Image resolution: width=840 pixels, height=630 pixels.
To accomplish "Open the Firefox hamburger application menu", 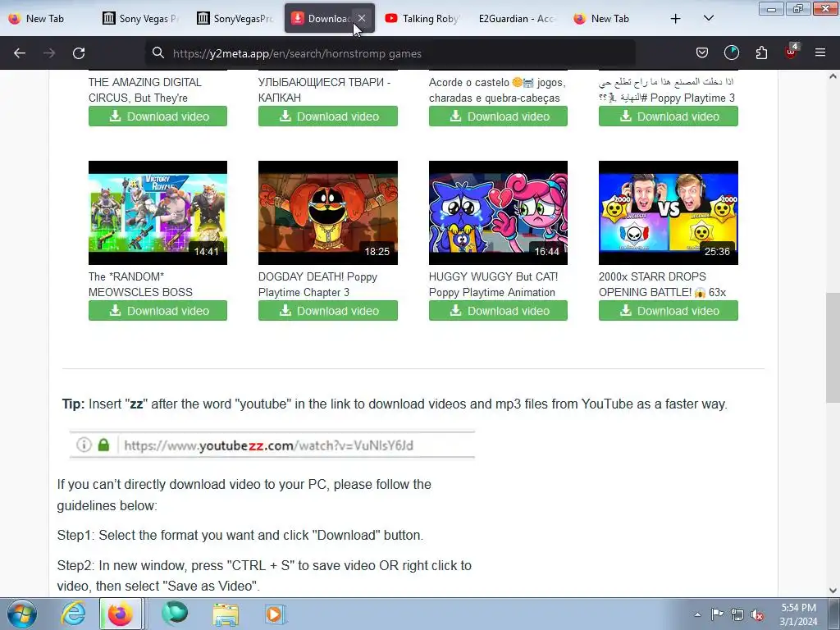I will point(820,52).
